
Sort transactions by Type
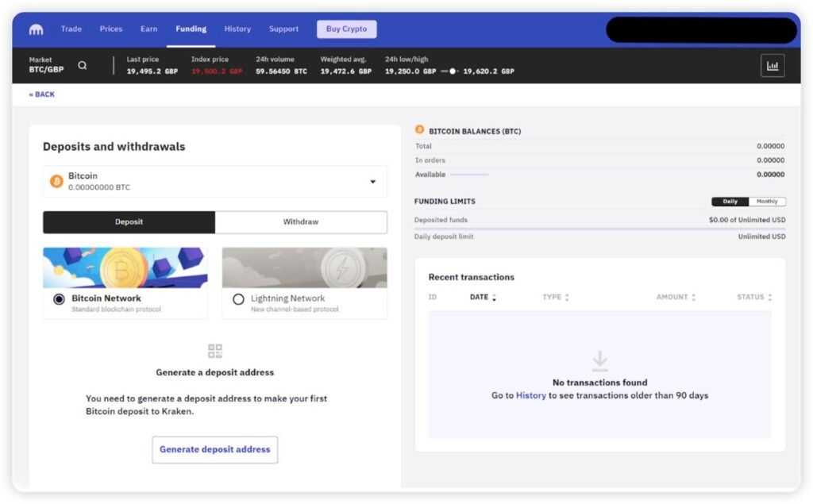pos(555,297)
